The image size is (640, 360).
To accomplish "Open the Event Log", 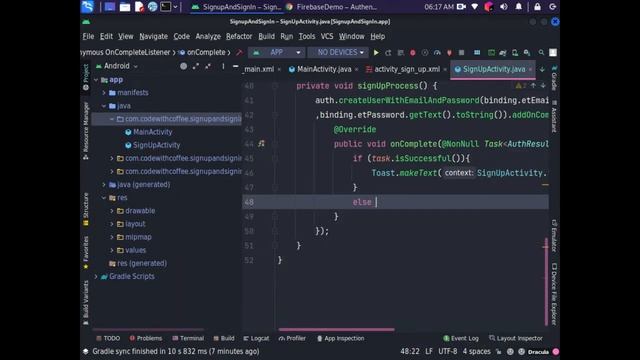I will (x=461, y=338).
